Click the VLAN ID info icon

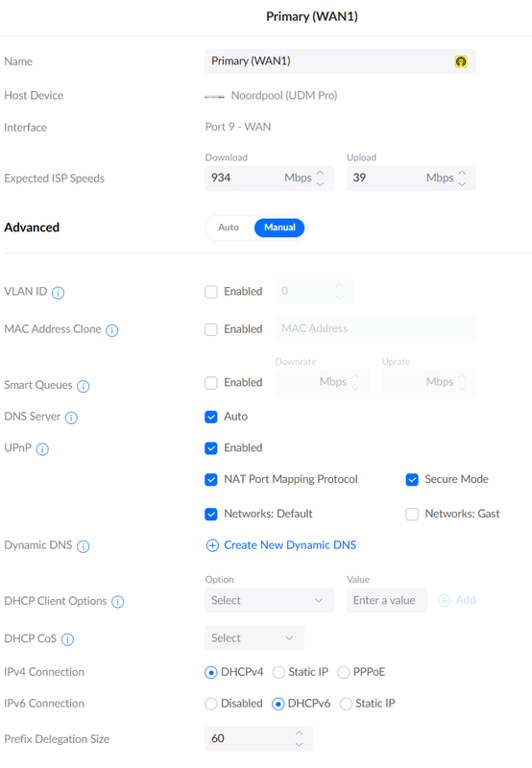[x=58, y=293]
